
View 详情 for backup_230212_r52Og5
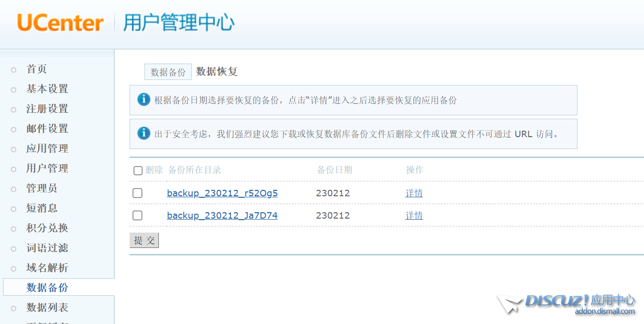coord(414,193)
